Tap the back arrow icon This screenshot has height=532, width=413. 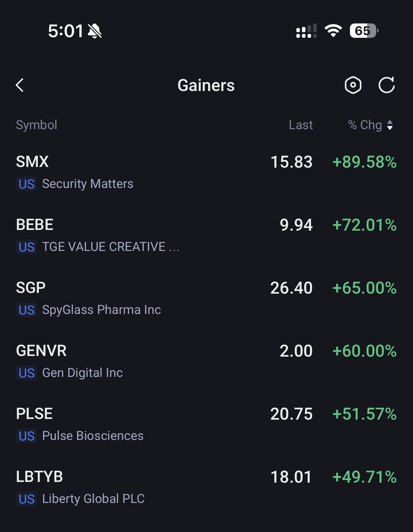tap(20, 85)
